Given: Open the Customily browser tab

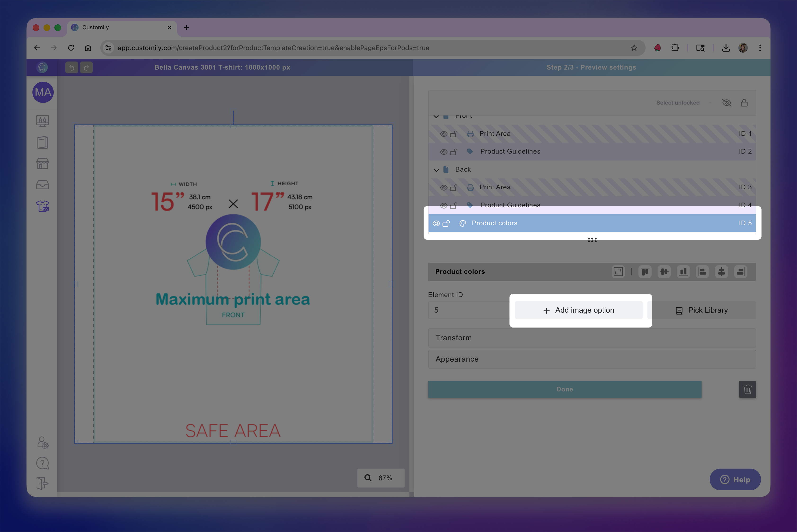Looking at the screenshot, I should click(x=112, y=27).
